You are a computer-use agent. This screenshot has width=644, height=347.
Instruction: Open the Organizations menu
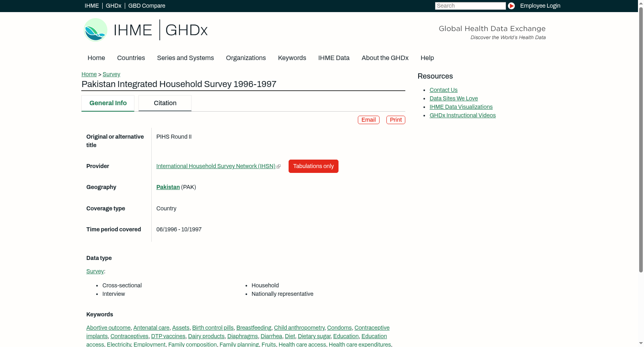(246, 58)
